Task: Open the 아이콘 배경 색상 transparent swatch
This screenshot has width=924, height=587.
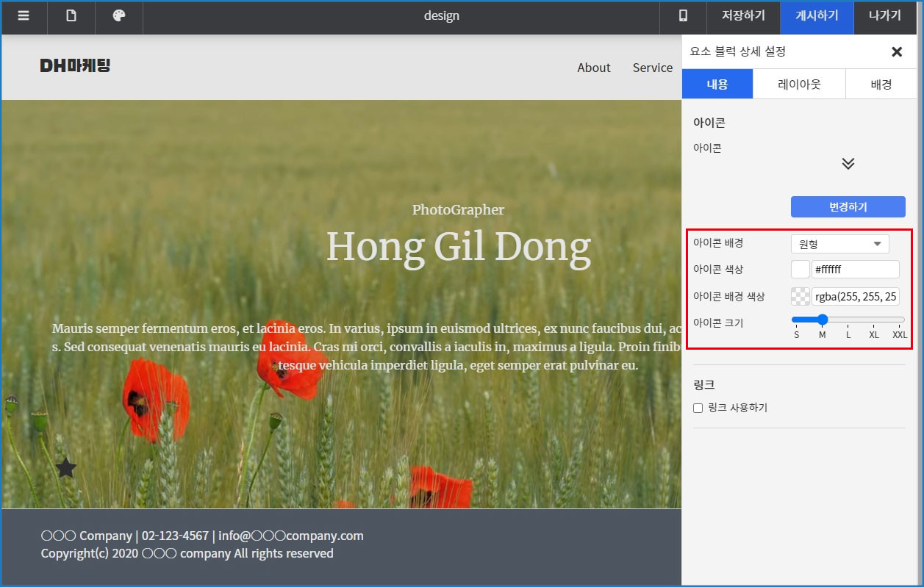Action: pyautogui.click(x=801, y=297)
